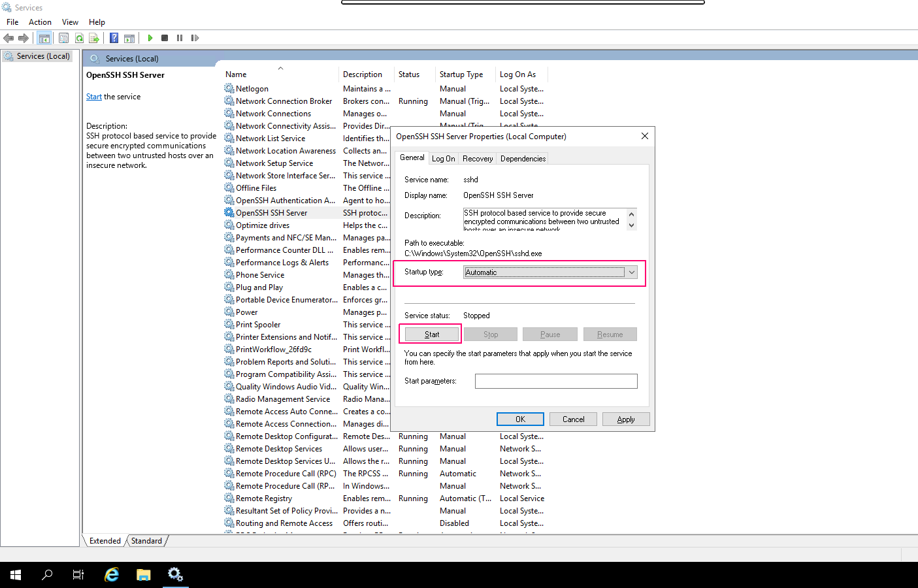Launch Internet Explorer from the taskbar
Screen dimensions: 918x588
click(x=112, y=575)
